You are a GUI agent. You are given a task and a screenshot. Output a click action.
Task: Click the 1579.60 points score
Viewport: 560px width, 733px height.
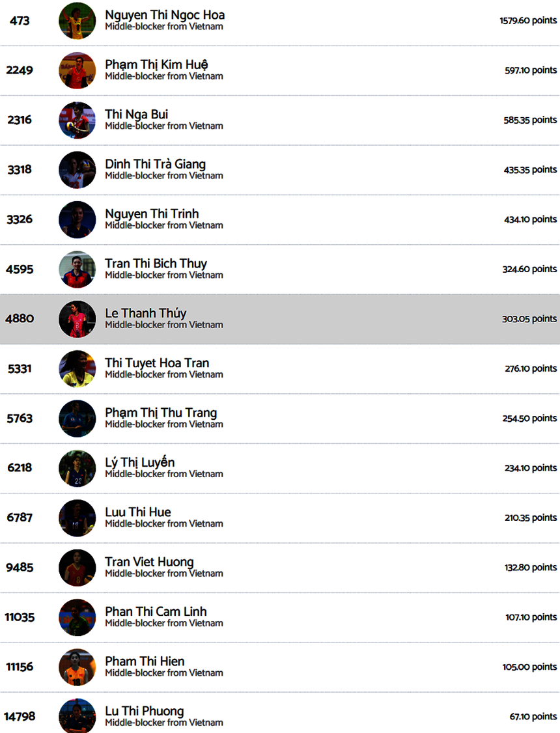(x=528, y=20)
